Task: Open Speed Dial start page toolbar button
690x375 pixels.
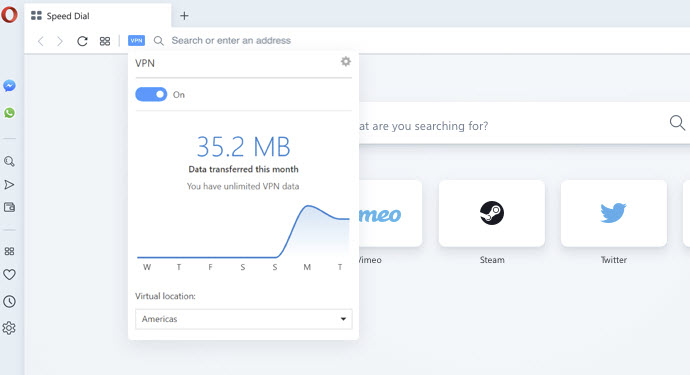Action: click(x=105, y=41)
